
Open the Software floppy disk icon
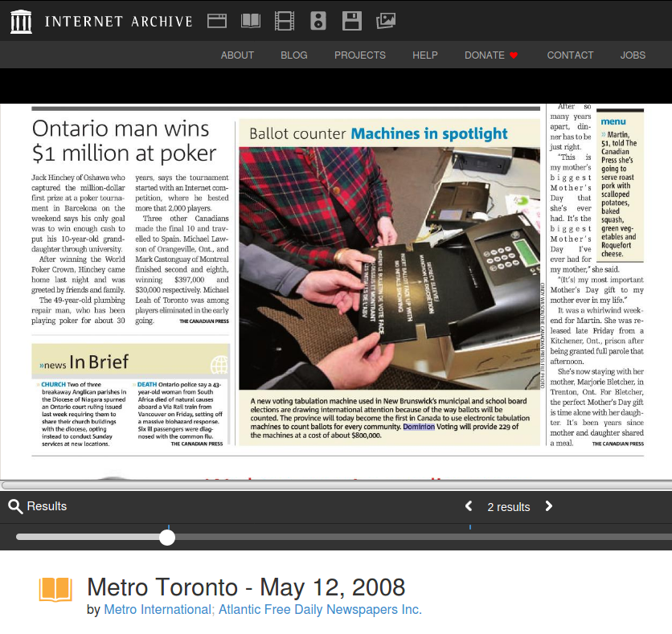tap(352, 21)
